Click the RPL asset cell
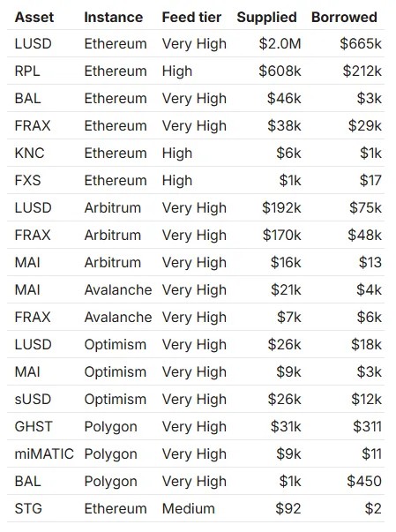The image size is (396, 532). click(x=27, y=71)
